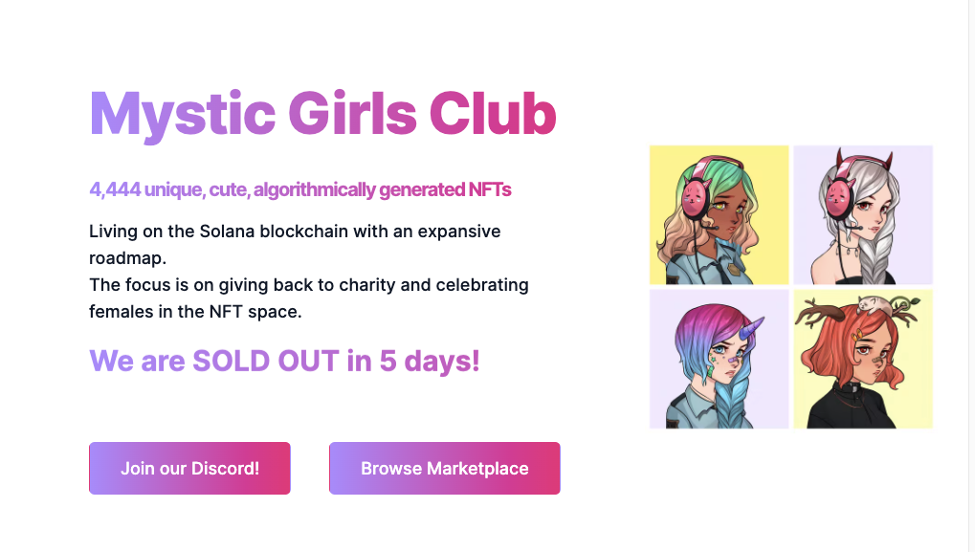Open the silver-haired devil horns girl NFT

click(863, 215)
